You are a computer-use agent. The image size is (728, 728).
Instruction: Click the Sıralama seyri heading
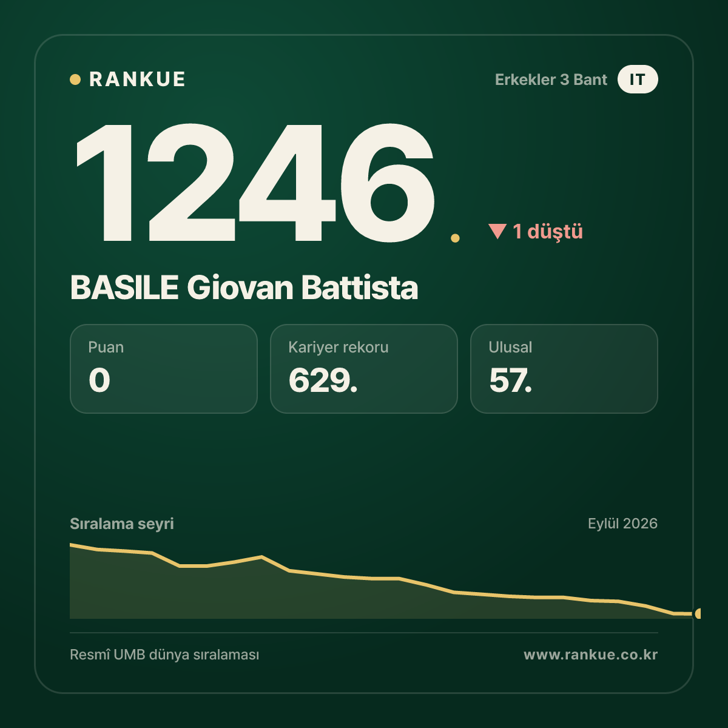pyautogui.click(x=122, y=524)
